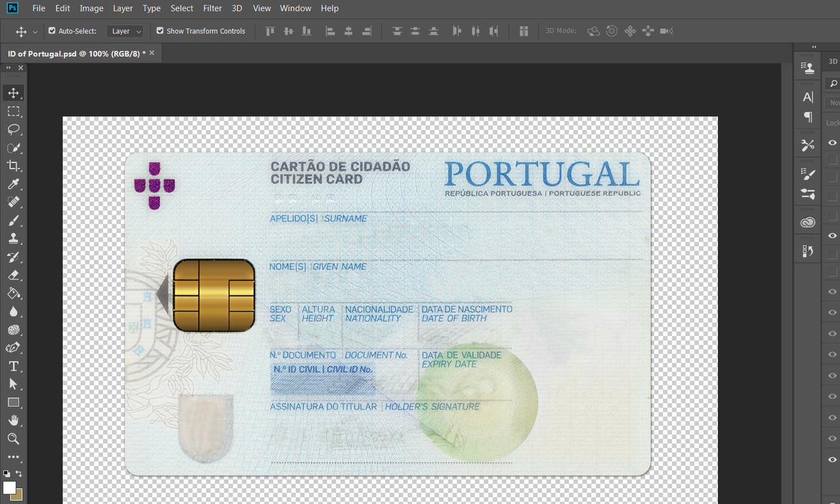
Task: Select the Eyedropper tool
Action: [13, 184]
